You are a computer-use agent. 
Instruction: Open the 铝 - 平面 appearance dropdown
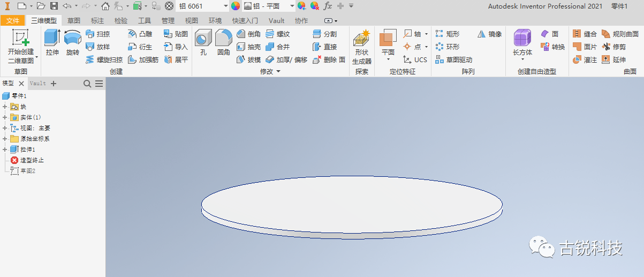tap(269, 6)
